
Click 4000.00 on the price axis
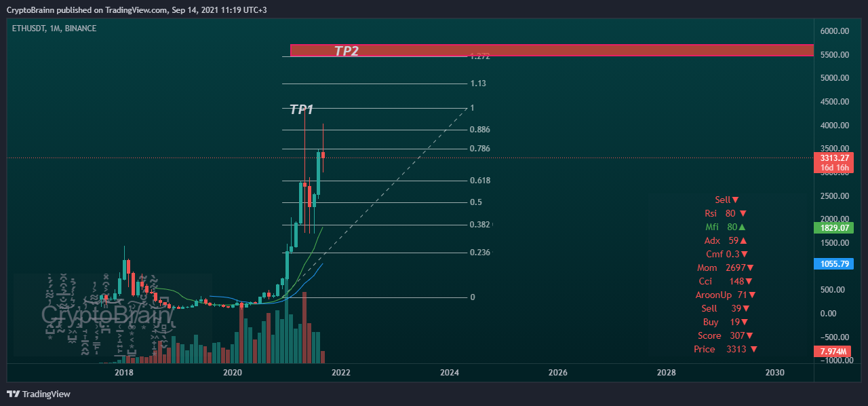[x=834, y=126]
